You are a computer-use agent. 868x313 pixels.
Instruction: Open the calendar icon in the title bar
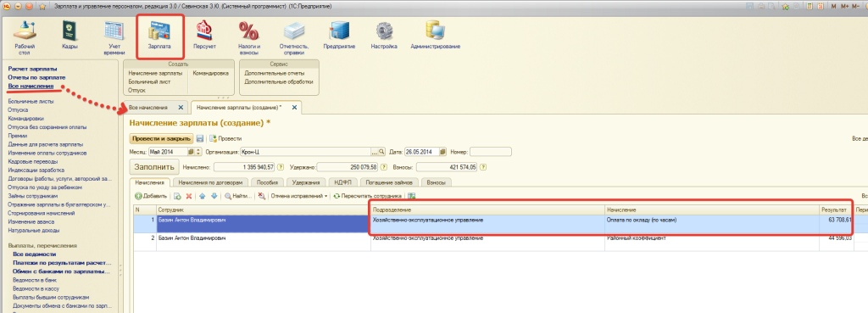(x=820, y=6)
